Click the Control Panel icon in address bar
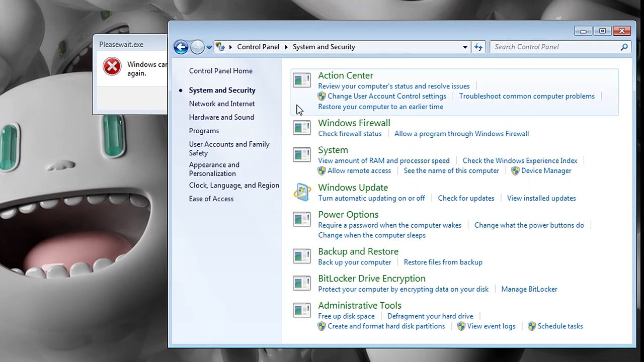 coord(220,47)
